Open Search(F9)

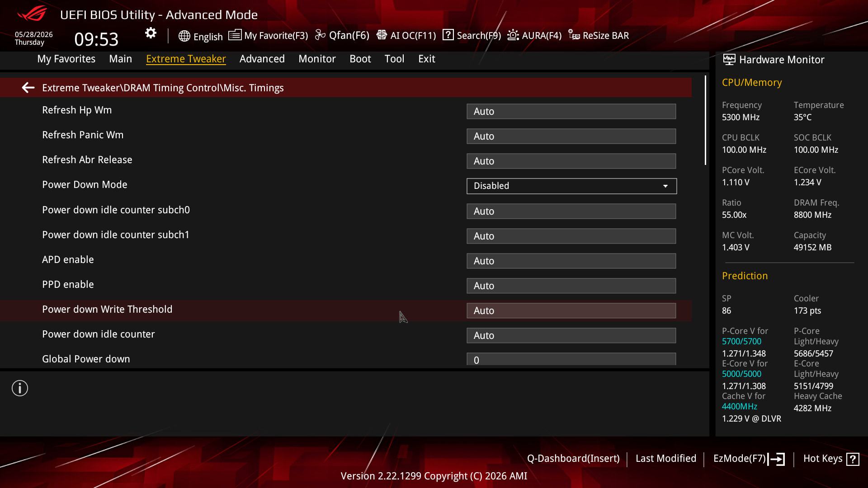coord(479,36)
